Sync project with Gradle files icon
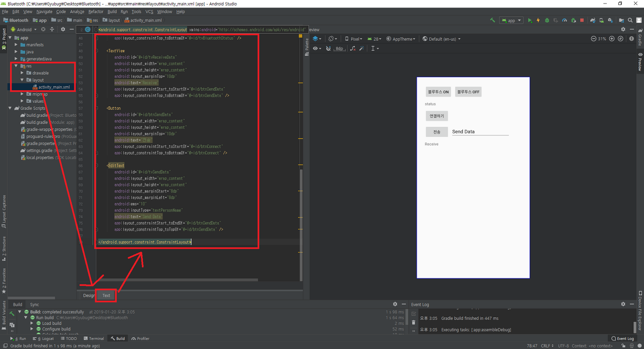 pyautogui.click(x=593, y=20)
